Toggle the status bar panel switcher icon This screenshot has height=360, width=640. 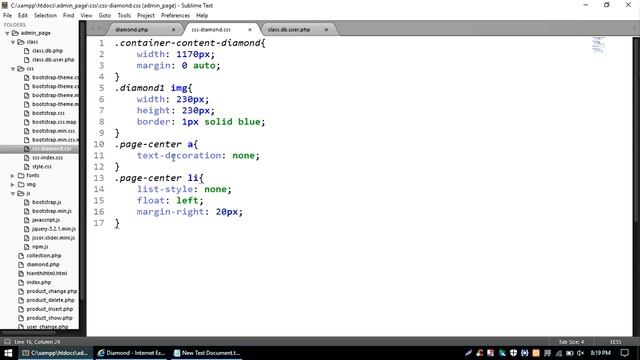[x=7, y=342]
